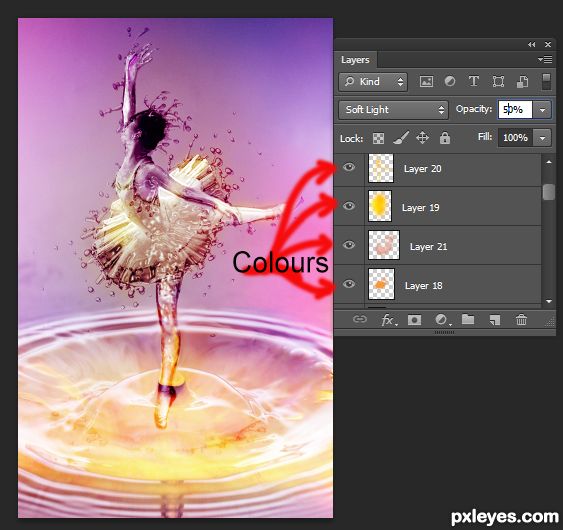The image size is (563, 530).
Task: Select Layer 21 thumbnail
Action: pos(384,245)
